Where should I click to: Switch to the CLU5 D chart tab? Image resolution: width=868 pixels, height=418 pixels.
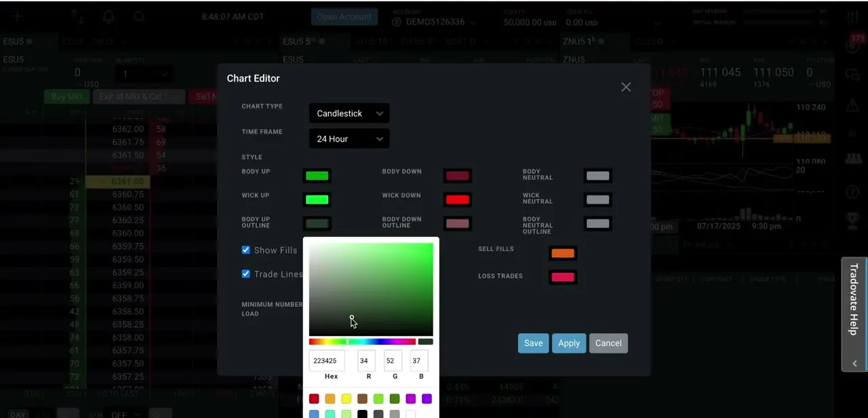649,41
